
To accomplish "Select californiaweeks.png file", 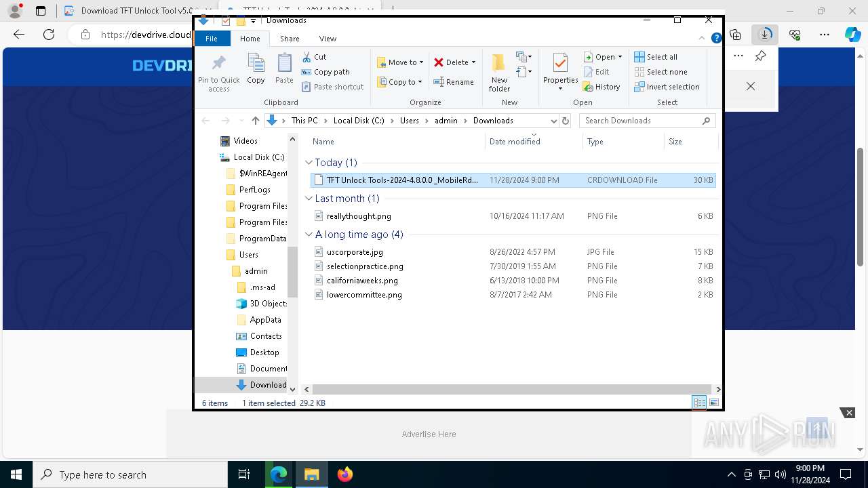I will click(x=513, y=281).
